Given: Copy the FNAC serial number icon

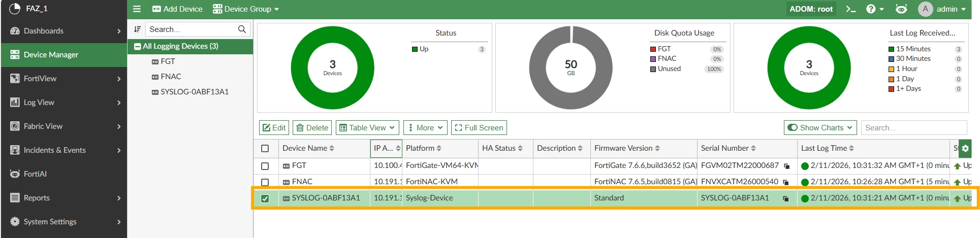Looking at the screenshot, I should (786, 182).
